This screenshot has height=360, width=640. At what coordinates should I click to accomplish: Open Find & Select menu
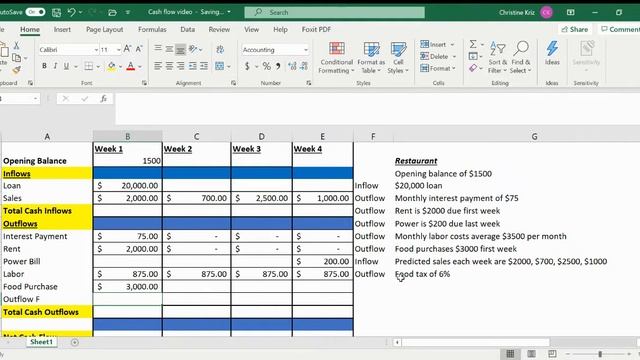tap(521, 57)
